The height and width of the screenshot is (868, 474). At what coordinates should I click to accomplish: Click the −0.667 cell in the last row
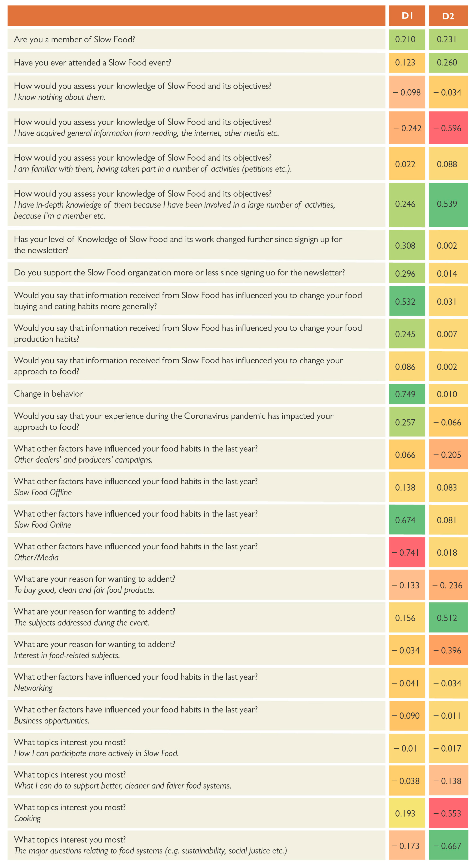click(448, 846)
